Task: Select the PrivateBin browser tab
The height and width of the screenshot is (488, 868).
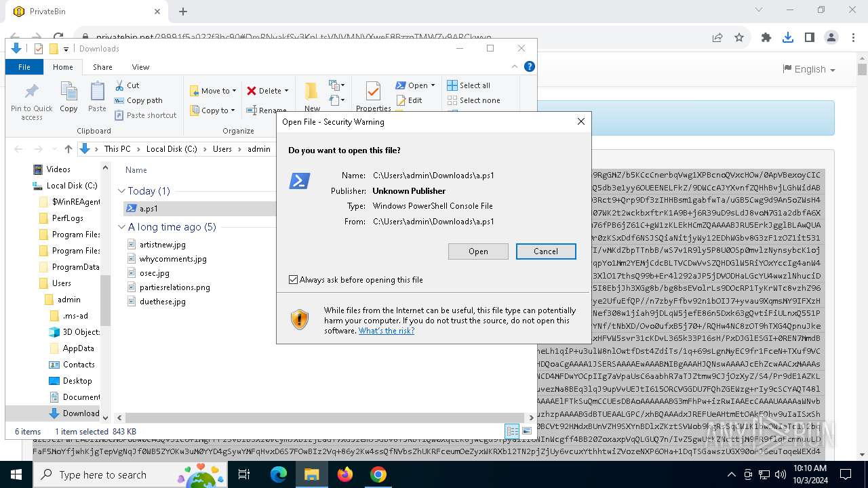Action: pyautogui.click(x=85, y=12)
